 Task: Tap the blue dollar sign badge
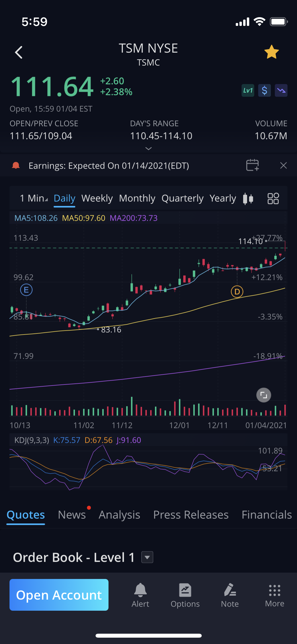coord(264,91)
